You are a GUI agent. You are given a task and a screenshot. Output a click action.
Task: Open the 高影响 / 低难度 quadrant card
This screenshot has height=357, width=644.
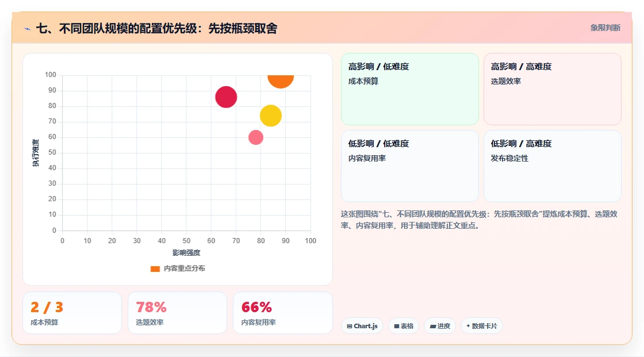coord(410,89)
